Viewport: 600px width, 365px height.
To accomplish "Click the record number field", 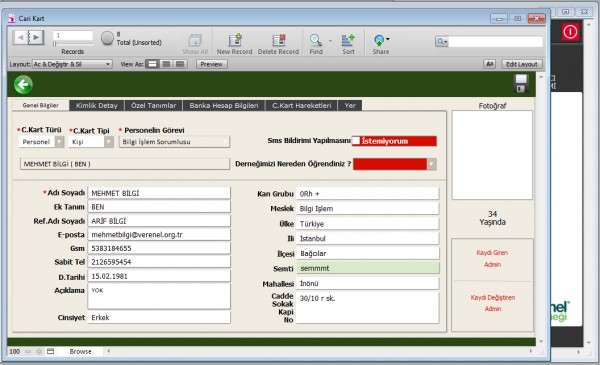I will click(x=73, y=36).
